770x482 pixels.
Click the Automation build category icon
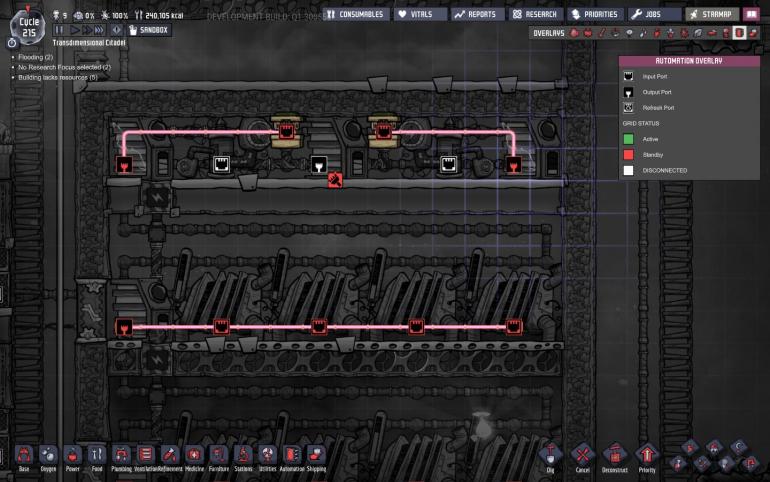click(x=291, y=455)
